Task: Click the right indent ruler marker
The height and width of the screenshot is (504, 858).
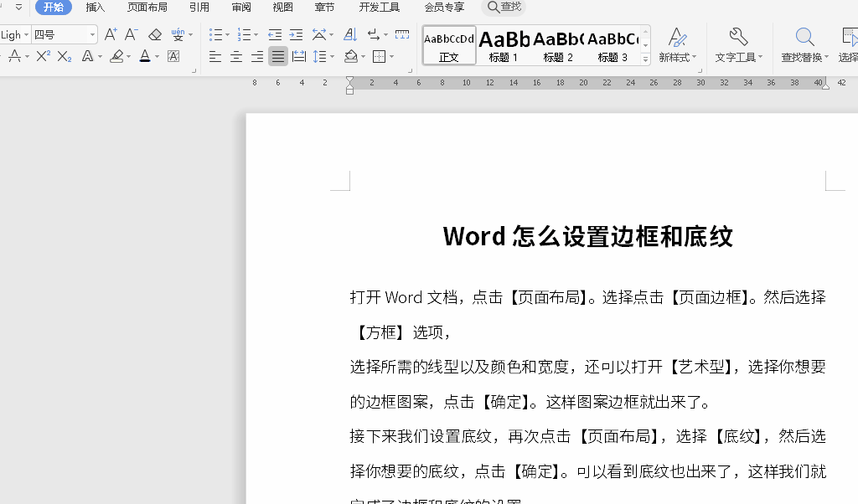Action: pyautogui.click(x=825, y=85)
